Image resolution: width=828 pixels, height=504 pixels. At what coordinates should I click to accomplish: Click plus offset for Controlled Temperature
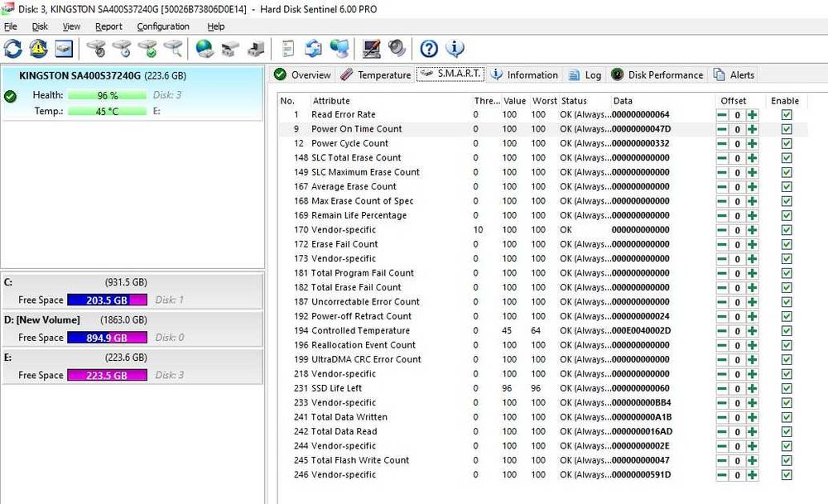[x=753, y=331]
